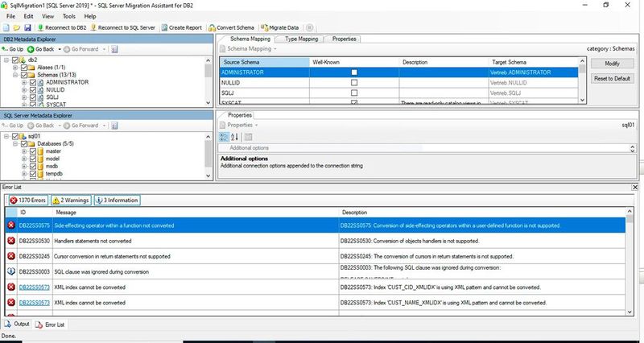Close the Error List panel
The image size is (644, 343).
click(635, 188)
